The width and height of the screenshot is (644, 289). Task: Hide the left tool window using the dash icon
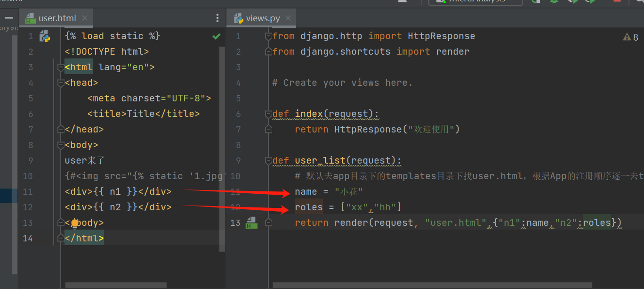(8, 18)
